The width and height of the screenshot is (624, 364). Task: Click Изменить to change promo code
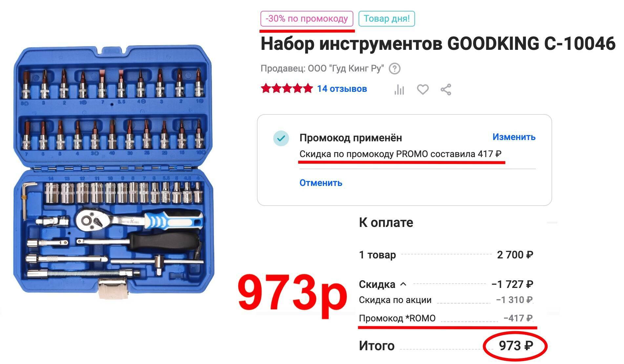514,137
